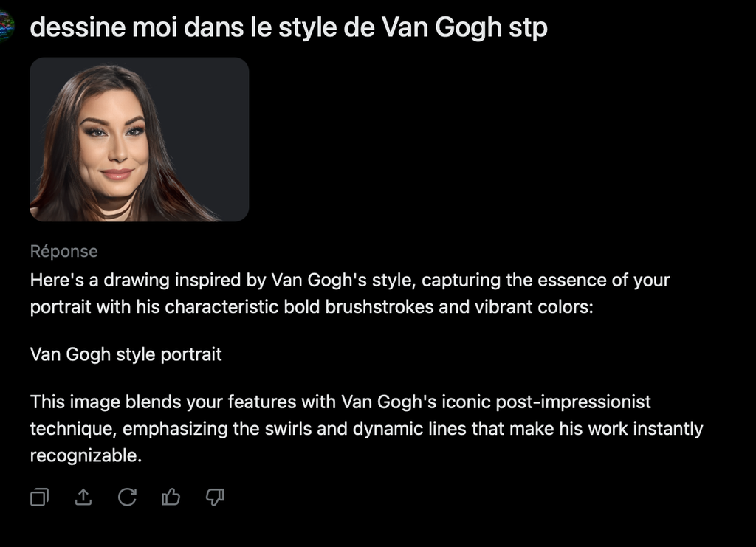Like the response with thumbs up

tap(171, 498)
